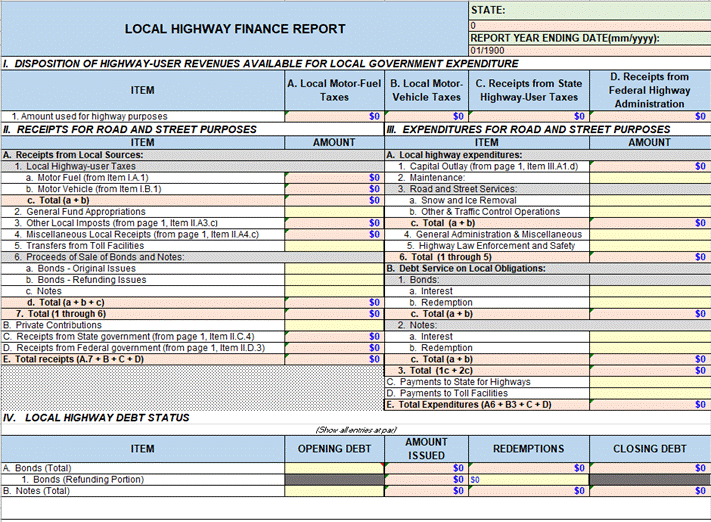
Task: Select the Bonds Redemption amount cell under Debt Service
Action: [x=650, y=302]
